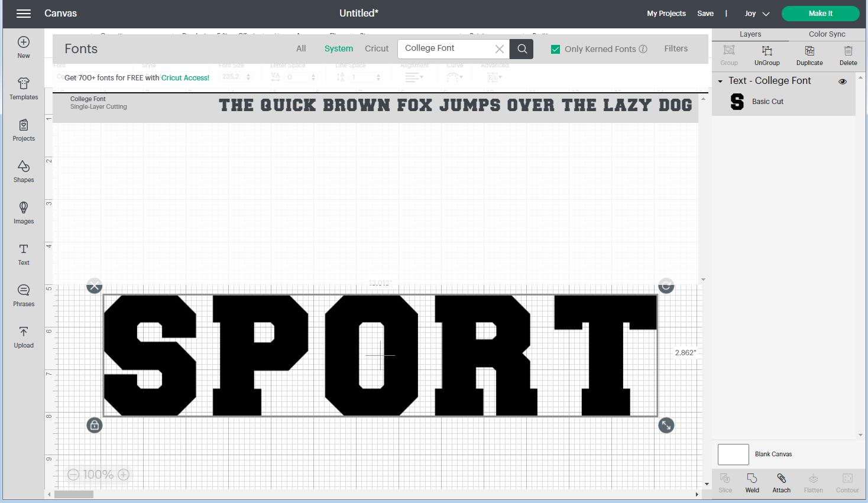Click the Weld tool
Viewport: 868px width, 503px height.
(x=752, y=482)
